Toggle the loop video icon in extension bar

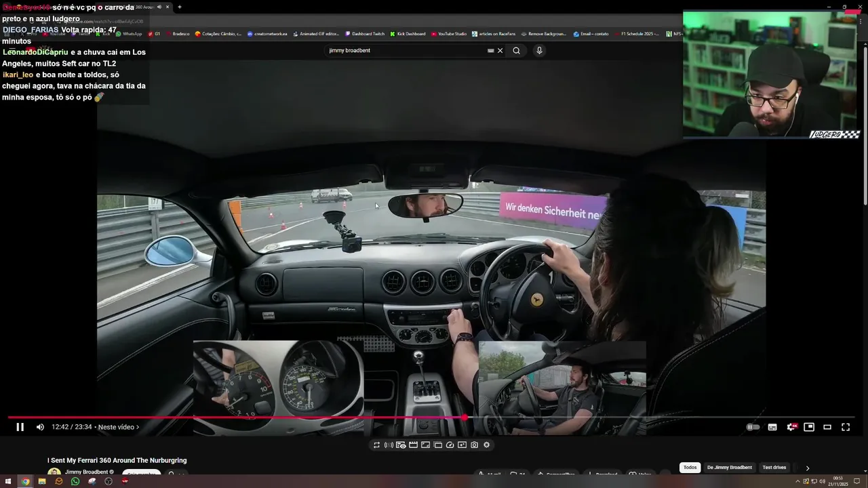pos(376,445)
